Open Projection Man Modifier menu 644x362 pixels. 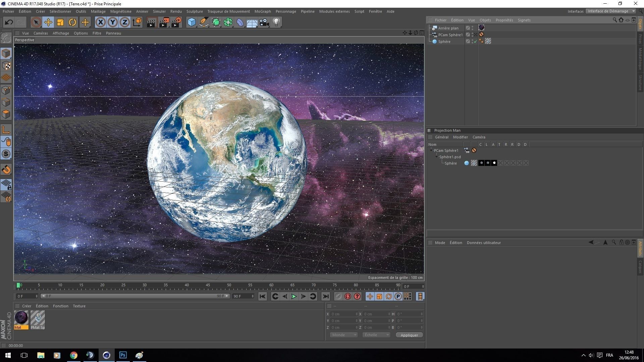(460, 137)
